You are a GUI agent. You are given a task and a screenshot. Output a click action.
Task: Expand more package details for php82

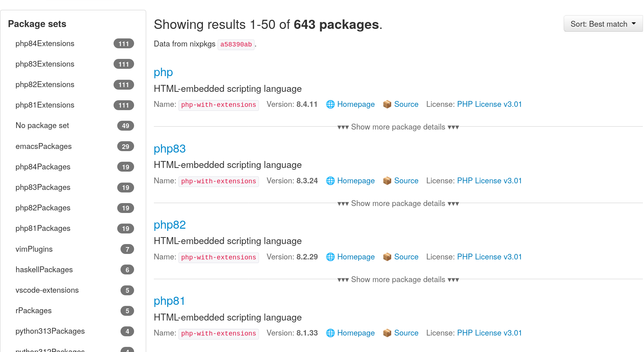[398, 280]
